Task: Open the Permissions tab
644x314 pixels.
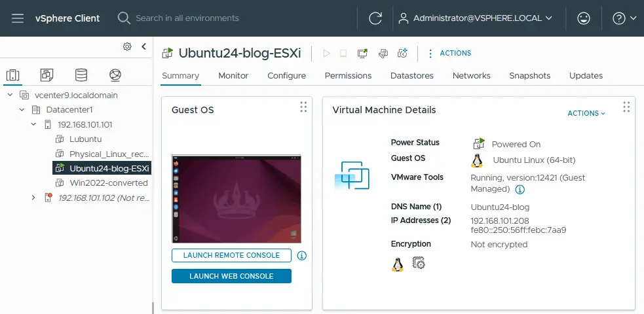Action: pyautogui.click(x=349, y=76)
